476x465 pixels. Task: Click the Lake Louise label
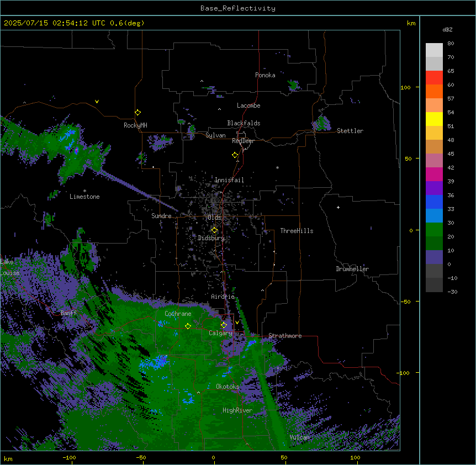pyautogui.click(x=10, y=267)
